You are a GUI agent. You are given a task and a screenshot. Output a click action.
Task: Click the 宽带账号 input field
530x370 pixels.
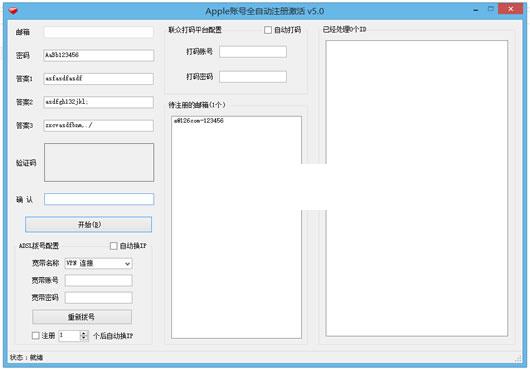click(x=98, y=280)
